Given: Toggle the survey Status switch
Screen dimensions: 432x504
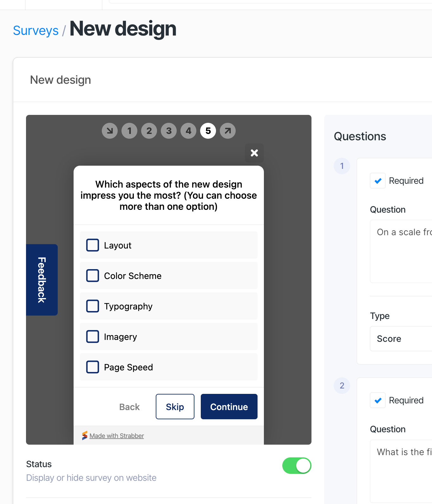Looking at the screenshot, I should pos(297,466).
